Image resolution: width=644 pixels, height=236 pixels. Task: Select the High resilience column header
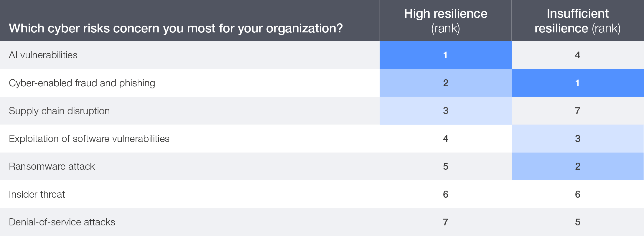click(x=445, y=21)
